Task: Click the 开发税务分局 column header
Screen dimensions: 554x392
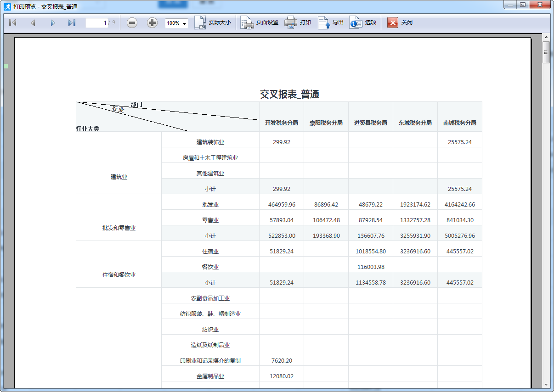Action: (x=281, y=123)
